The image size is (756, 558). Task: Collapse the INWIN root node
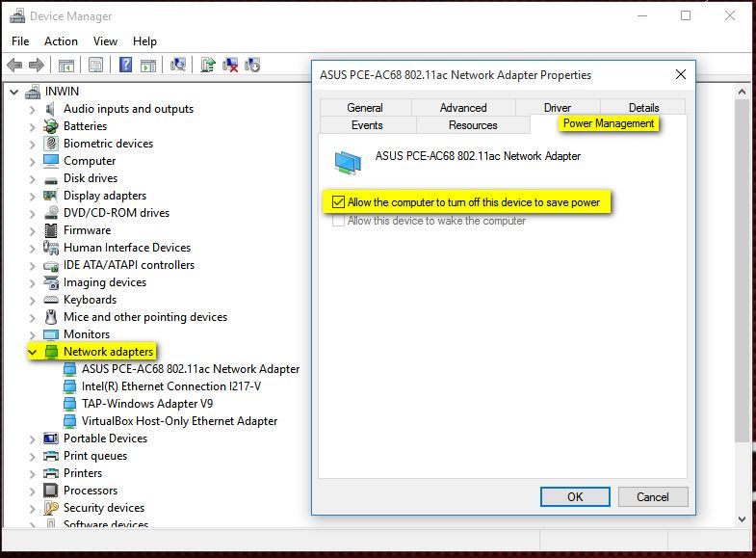14,92
